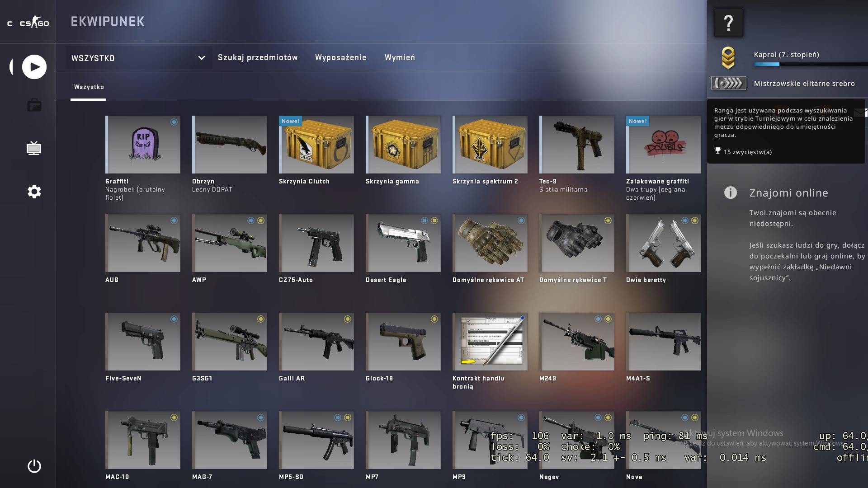
Task: Select the AWP sniper rifle tile
Action: pyautogui.click(x=230, y=243)
